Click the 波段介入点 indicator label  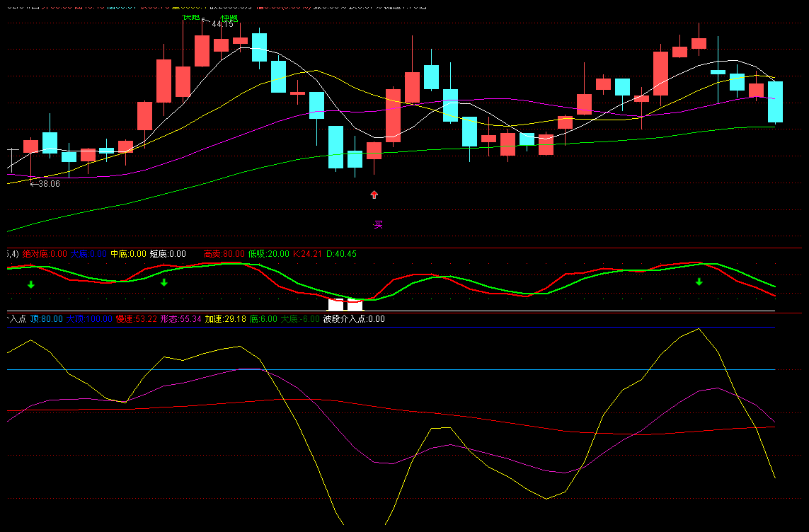click(354, 319)
